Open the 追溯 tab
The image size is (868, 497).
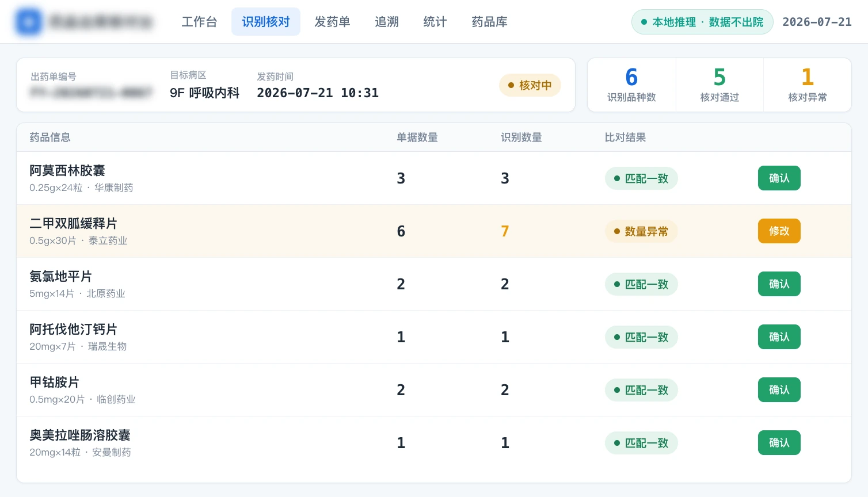click(387, 22)
